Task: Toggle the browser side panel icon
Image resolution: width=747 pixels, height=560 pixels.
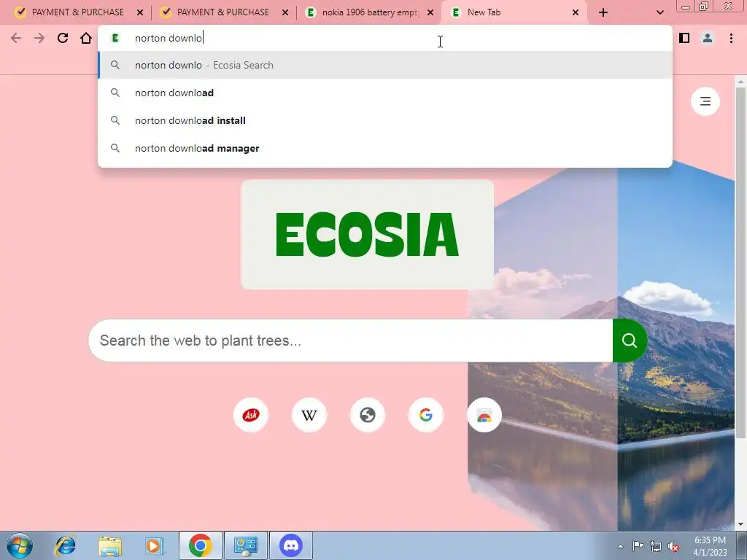Action: point(684,38)
